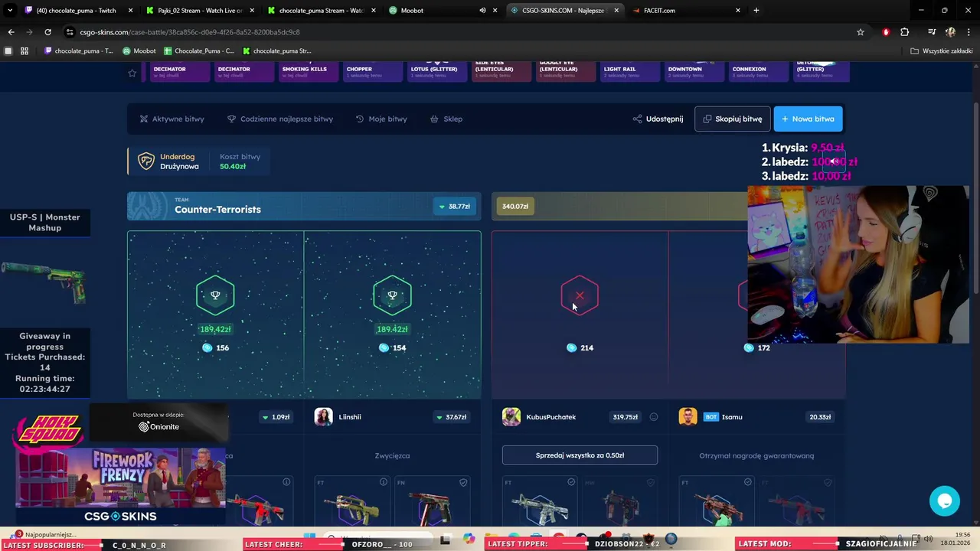Click the red extension icon in toolbar
This screenshot has width=980, height=551.
(x=886, y=32)
